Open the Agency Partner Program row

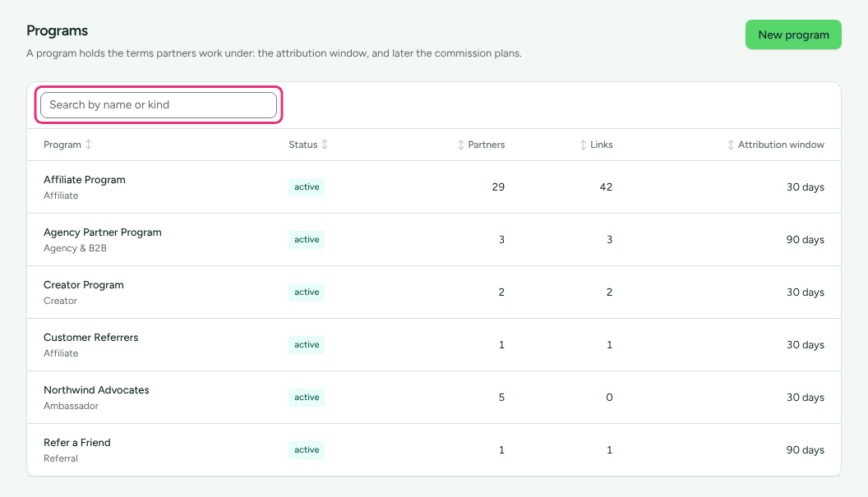[434, 240]
